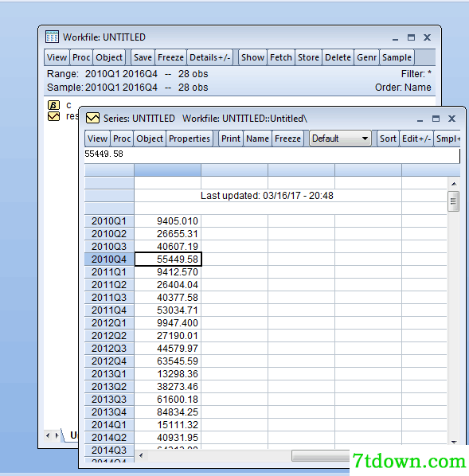Click the vertical scrollbar thumb
Viewport: 469px width, 476px height.
pos(454,201)
